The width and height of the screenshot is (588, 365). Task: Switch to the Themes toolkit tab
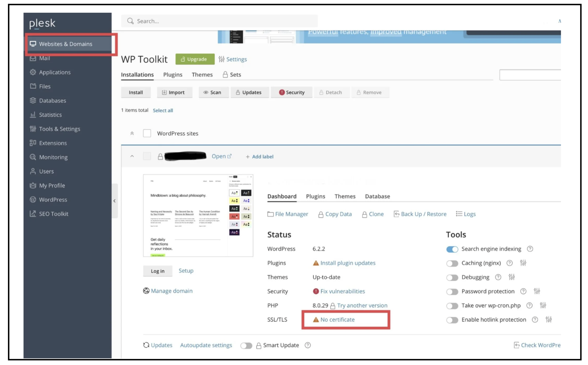(202, 75)
